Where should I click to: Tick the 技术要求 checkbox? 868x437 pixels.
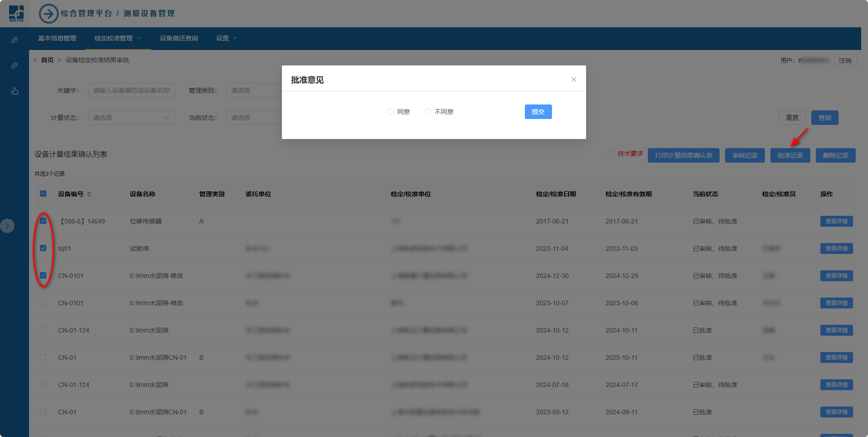click(611, 154)
